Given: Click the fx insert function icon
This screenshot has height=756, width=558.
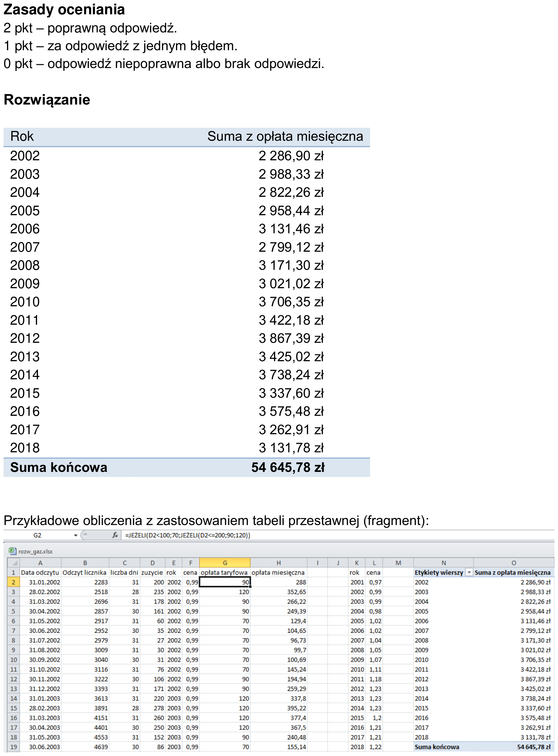Looking at the screenshot, I should (x=115, y=535).
